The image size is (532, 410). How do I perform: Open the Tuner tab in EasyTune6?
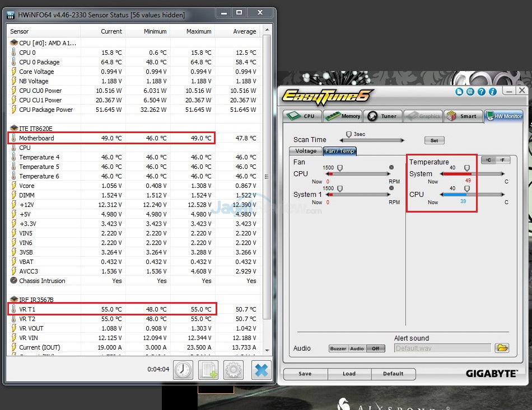click(x=382, y=116)
